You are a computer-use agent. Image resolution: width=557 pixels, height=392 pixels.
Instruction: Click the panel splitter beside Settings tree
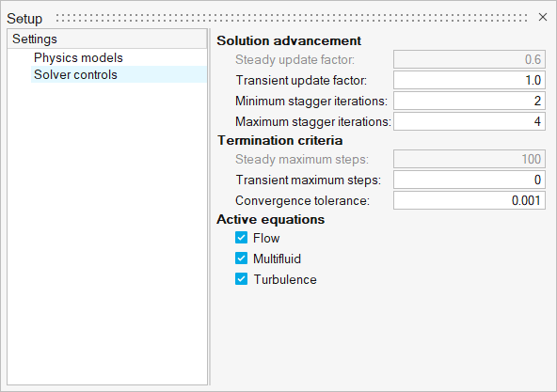pyautogui.click(x=210, y=207)
